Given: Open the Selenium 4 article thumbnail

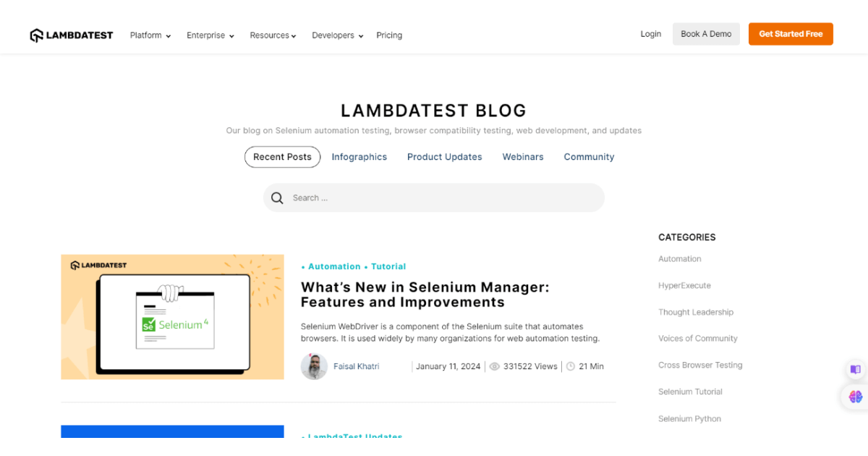Looking at the screenshot, I should coord(172,316).
